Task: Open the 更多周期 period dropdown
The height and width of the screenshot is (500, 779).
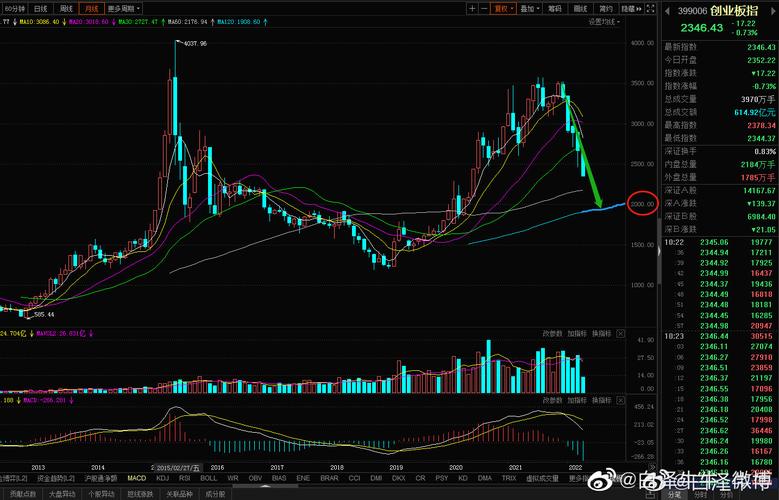Action: tap(119, 7)
